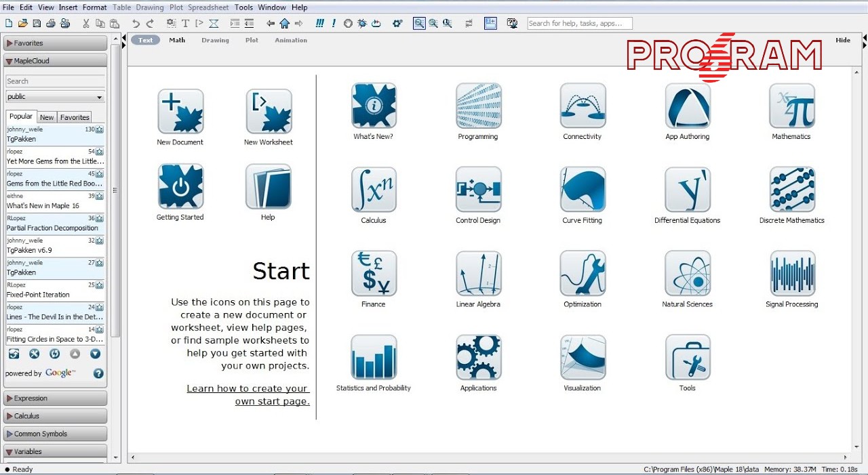Switch to the Favorites tab in MapleCloud
Viewport: 868px width, 475px height.
click(x=75, y=117)
